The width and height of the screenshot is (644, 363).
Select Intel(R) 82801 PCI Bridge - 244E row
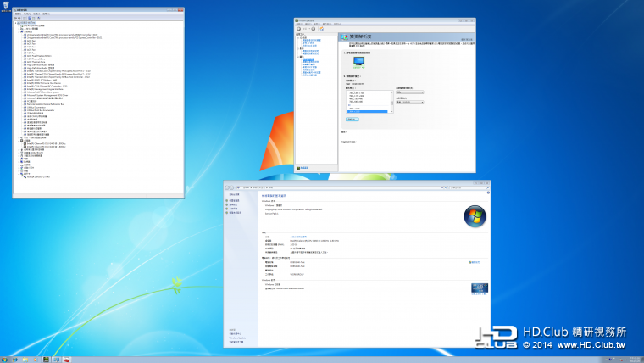pyautogui.click(x=40, y=81)
